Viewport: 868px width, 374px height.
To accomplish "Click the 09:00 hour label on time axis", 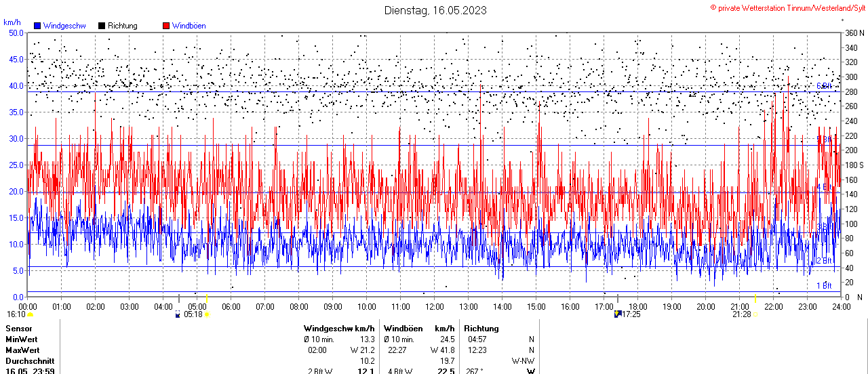I will click(x=333, y=306).
